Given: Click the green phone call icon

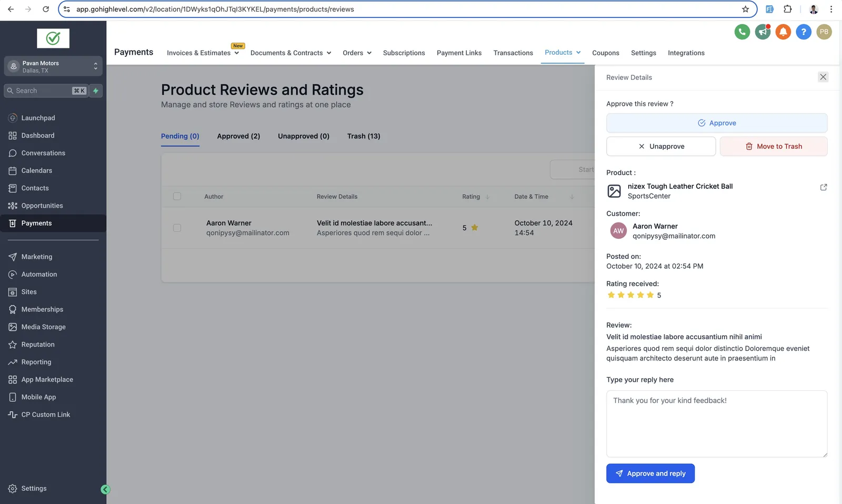Looking at the screenshot, I should (x=742, y=32).
